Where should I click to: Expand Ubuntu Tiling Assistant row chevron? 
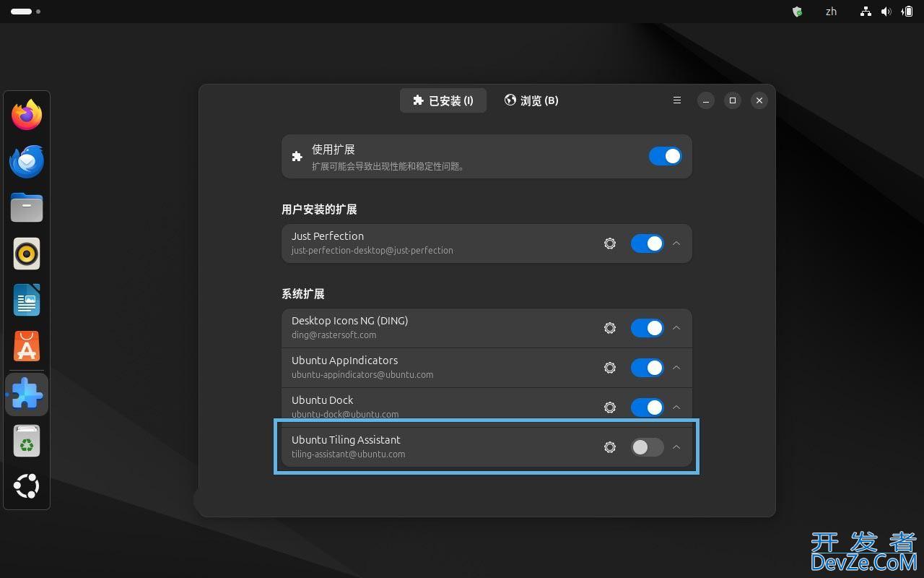[x=676, y=447]
